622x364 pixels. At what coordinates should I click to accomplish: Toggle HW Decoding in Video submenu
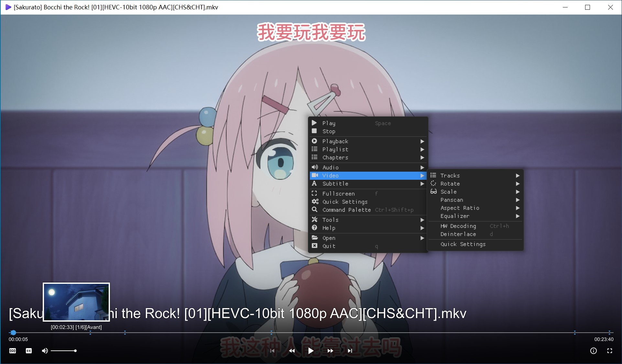point(458,226)
